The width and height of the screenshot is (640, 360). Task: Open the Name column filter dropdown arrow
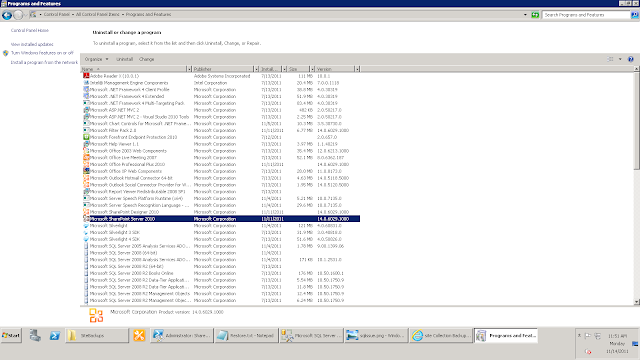click(189, 69)
